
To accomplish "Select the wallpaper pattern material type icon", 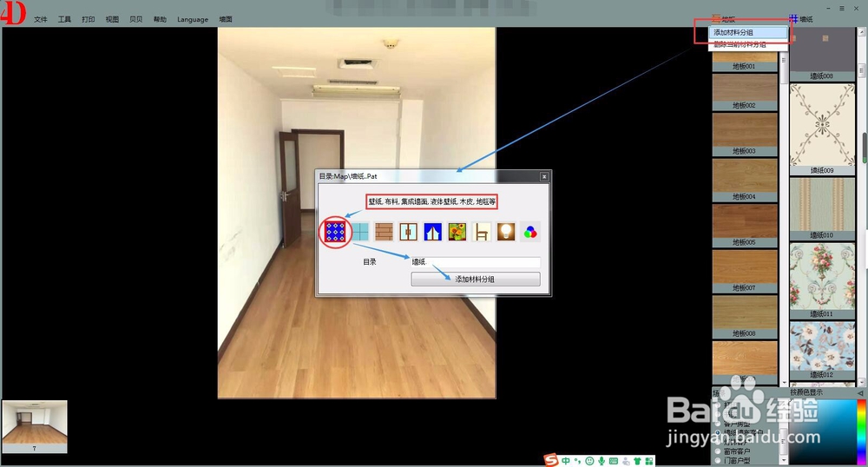I will pyautogui.click(x=335, y=232).
